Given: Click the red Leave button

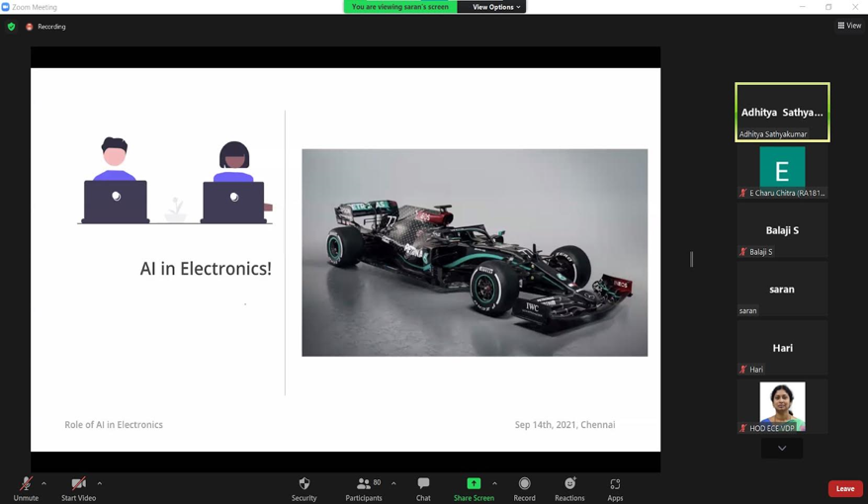Looking at the screenshot, I should click(844, 488).
